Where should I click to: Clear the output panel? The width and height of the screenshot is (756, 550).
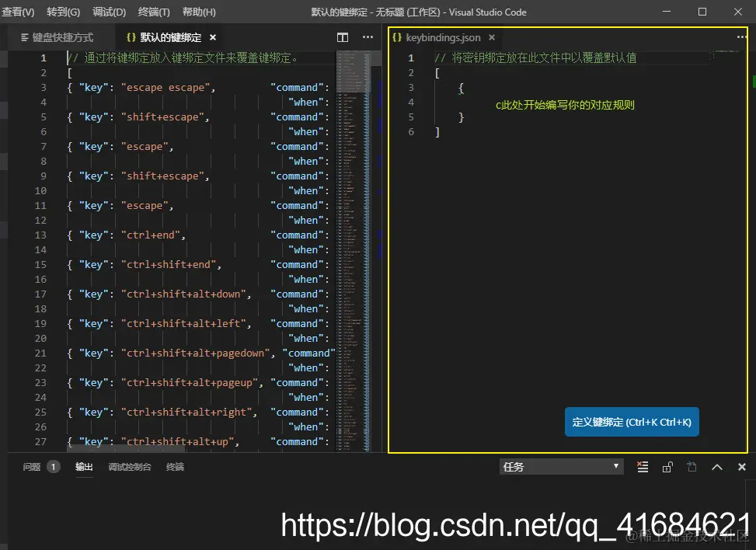[643, 467]
